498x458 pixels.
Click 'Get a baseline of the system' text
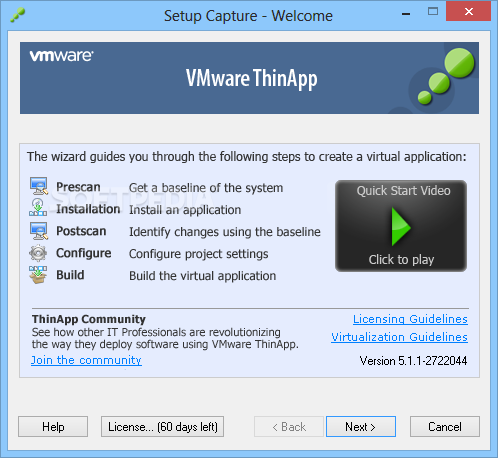(x=206, y=188)
